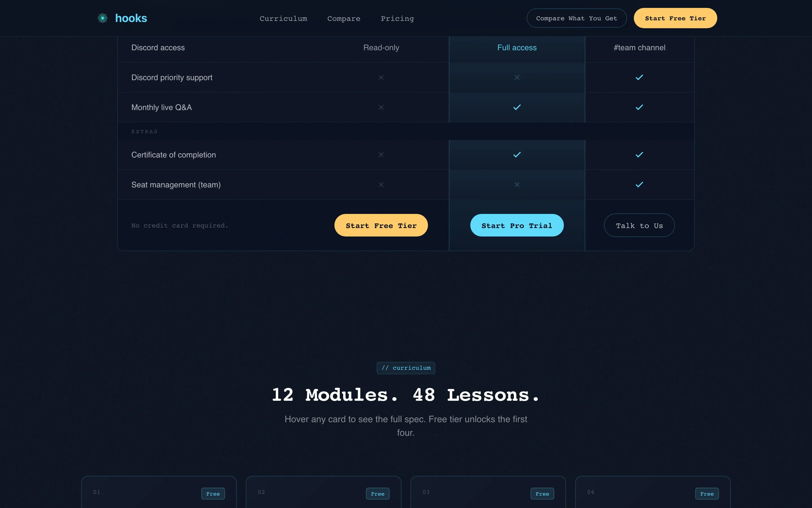This screenshot has width=812, height=508.
Task: Click the hooks logo icon
Action: click(x=102, y=18)
